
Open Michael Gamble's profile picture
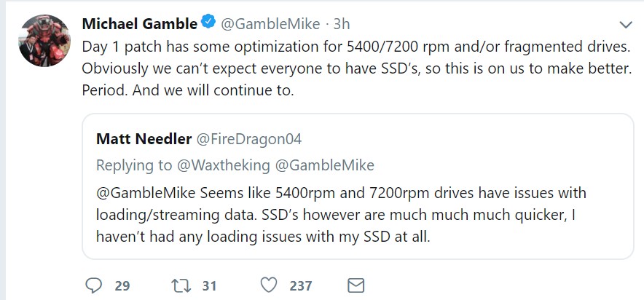tap(44, 40)
